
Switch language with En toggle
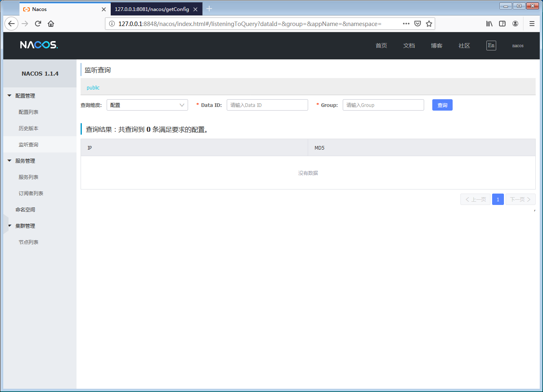click(491, 46)
